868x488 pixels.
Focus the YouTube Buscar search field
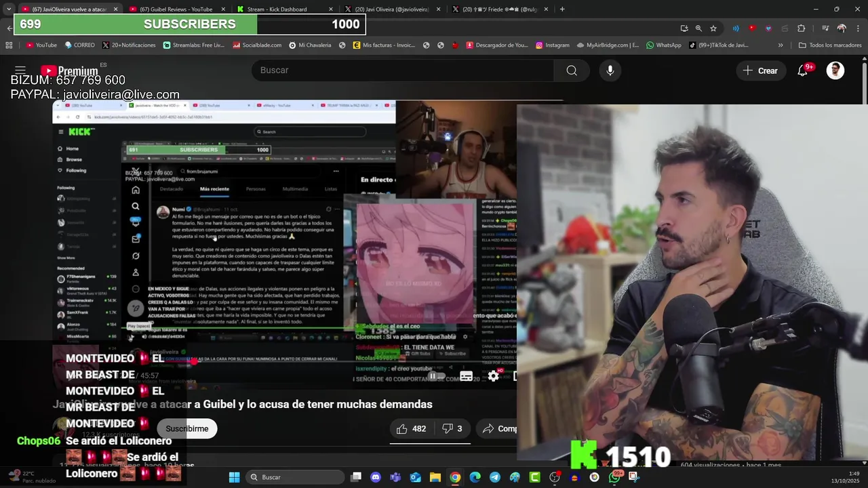click(x=403, y=70)
